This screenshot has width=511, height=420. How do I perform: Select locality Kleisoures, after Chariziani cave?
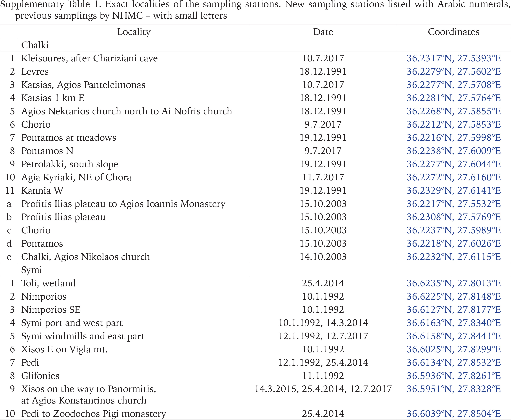tap(89, 58)
